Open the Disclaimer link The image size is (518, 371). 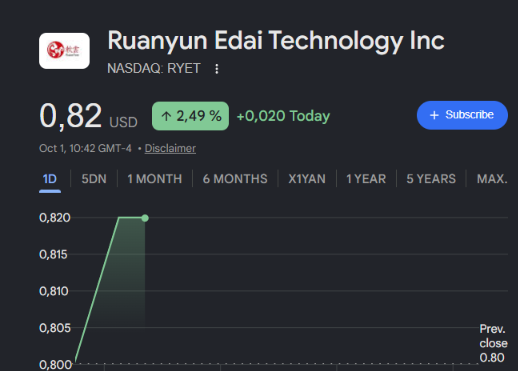point(170,148)
